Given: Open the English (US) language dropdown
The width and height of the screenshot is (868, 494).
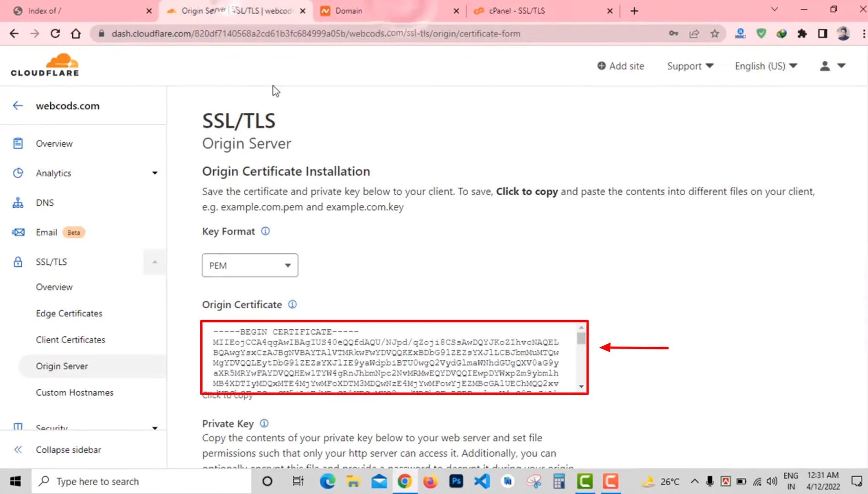Looking at the screenshot, I should pos(766,66).
